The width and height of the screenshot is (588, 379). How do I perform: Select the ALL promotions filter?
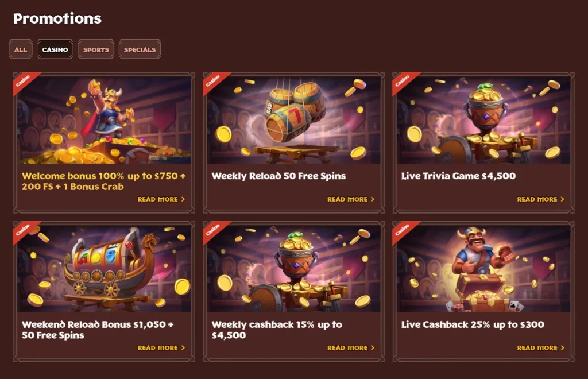(x=21, y=49)
